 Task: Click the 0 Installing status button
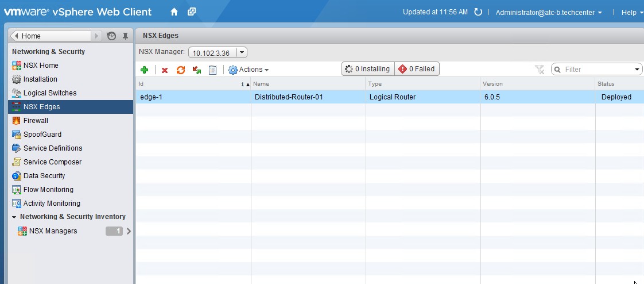[368, 69]
